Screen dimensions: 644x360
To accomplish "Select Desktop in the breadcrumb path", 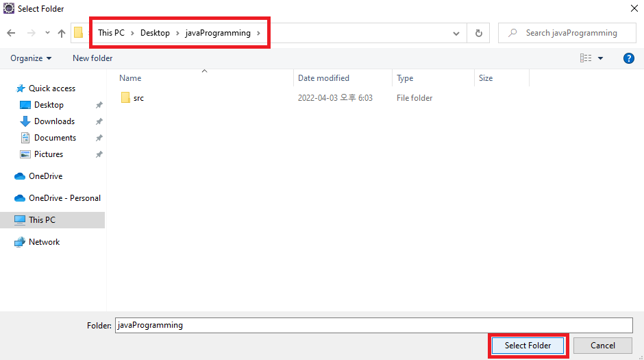I will pos(155,33).
